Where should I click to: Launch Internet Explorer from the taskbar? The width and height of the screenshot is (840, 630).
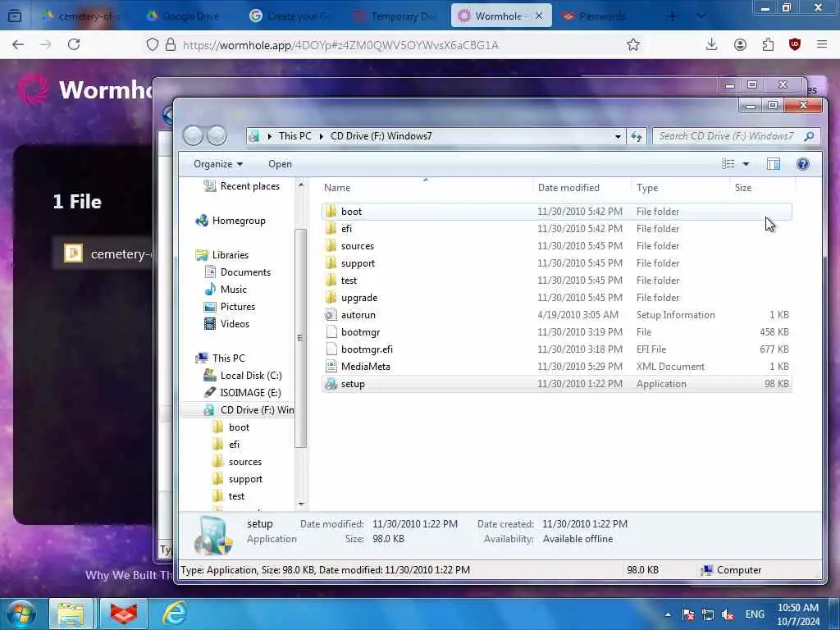[x=175, y=614]
